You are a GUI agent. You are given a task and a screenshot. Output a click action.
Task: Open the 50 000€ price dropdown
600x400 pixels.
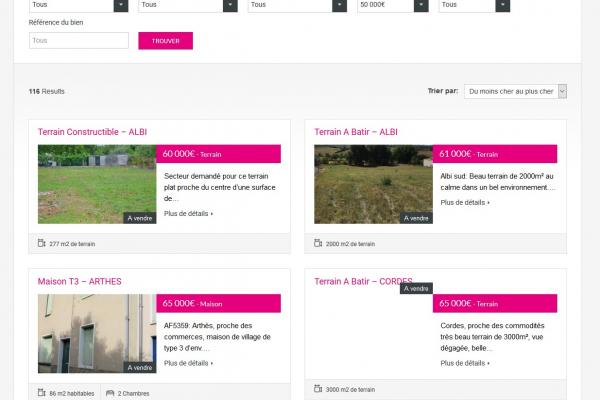385,5
